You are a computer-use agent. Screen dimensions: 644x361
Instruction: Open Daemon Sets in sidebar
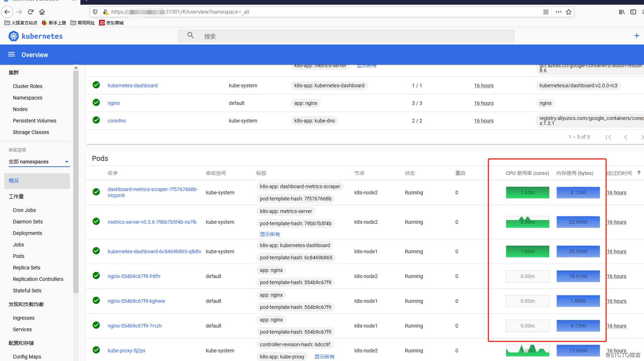28,222
